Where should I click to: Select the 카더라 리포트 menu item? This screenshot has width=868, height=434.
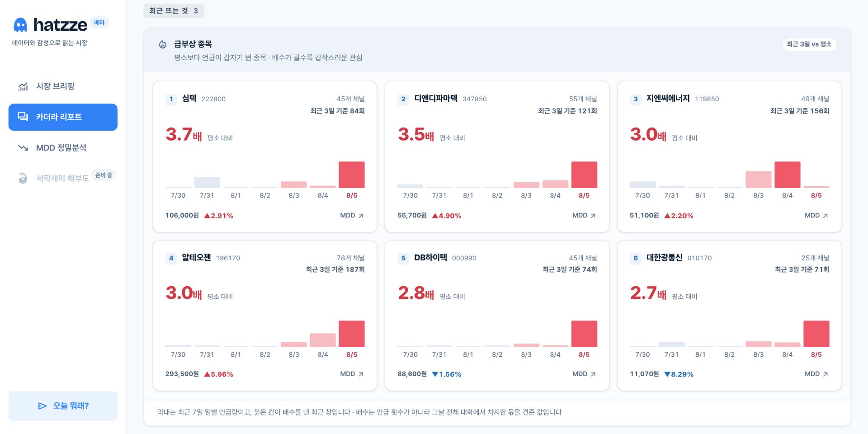[63, 117]
